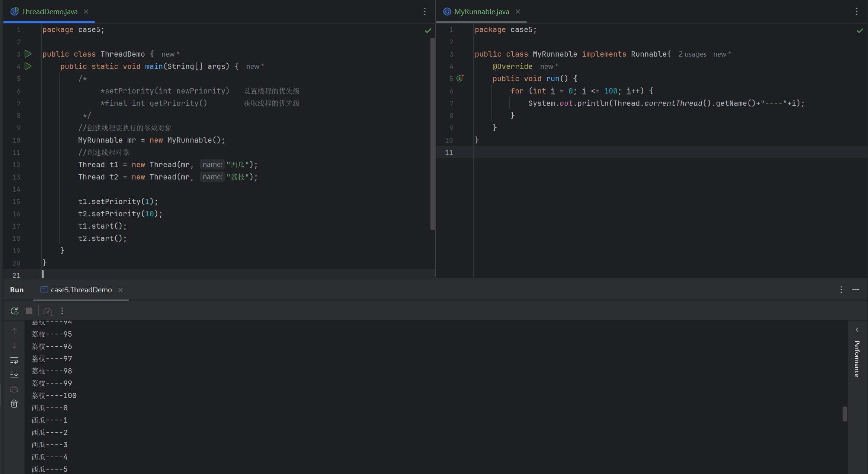The height and width of the screenshot is (474, 868).
Task: Open the Run tool window options menu
Action: click(x=841, y=290)
